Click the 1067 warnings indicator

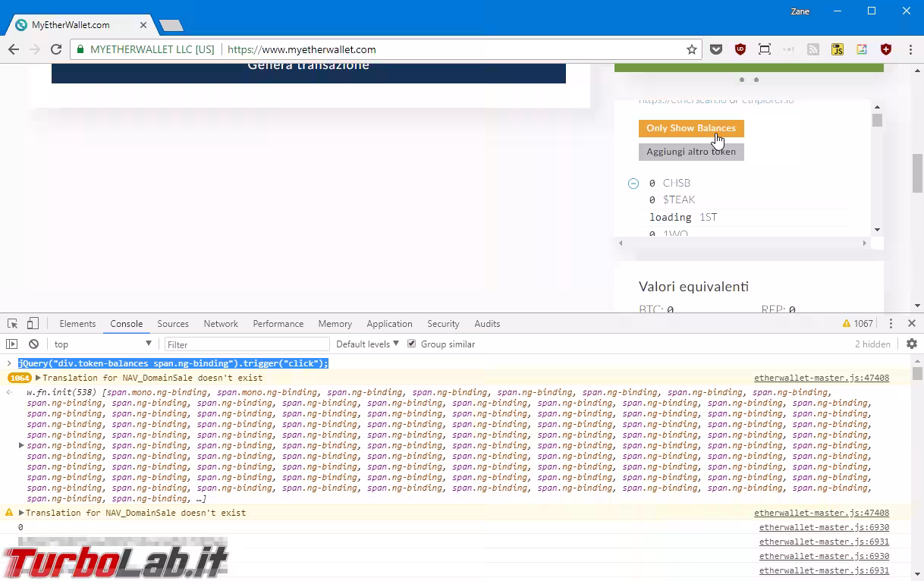point(857,324)
